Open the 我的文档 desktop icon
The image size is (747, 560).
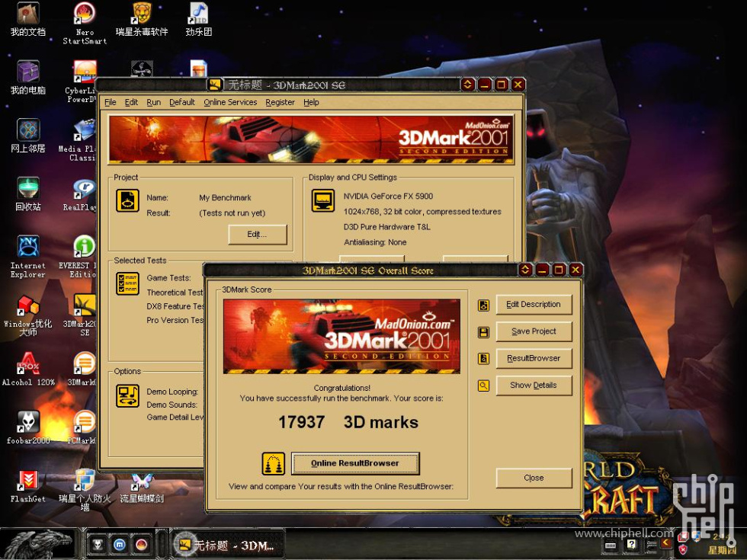28,19
